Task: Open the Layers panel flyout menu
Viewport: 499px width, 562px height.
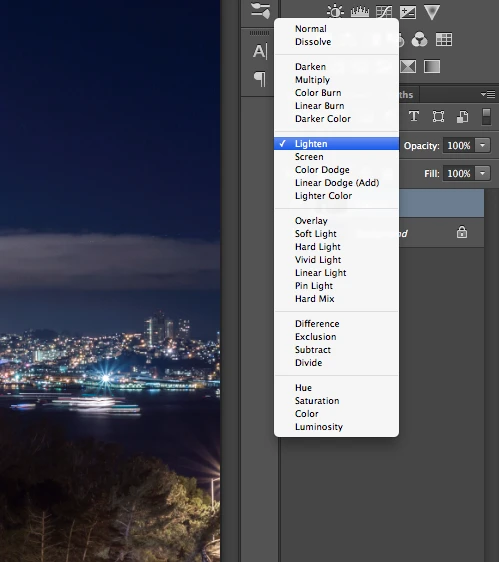Action: (488, 94)
